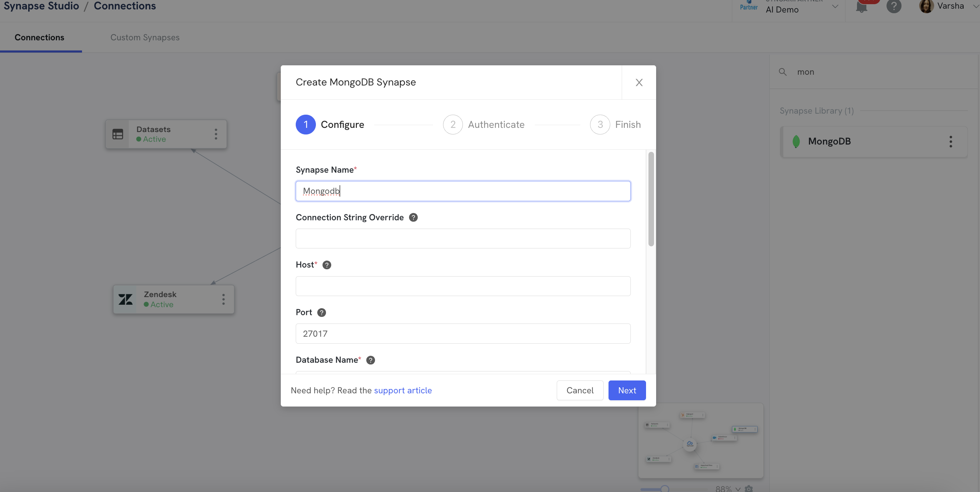Click the Host input field

463,286
